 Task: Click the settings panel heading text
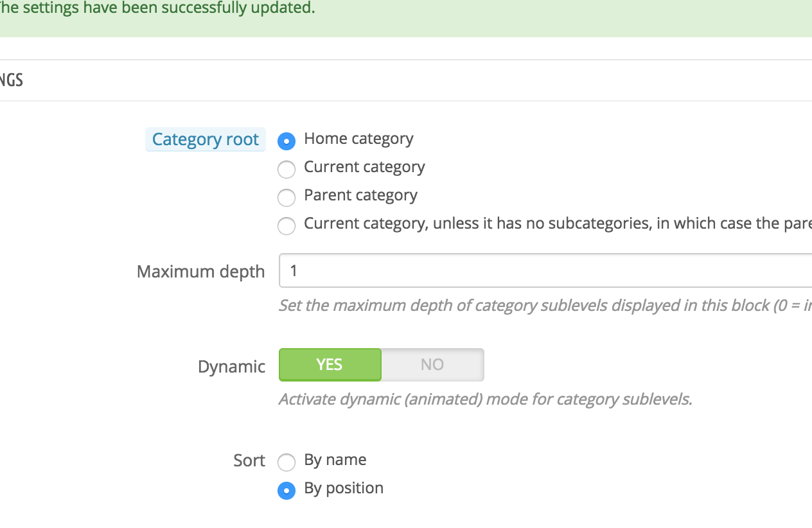tap(12, 80)
